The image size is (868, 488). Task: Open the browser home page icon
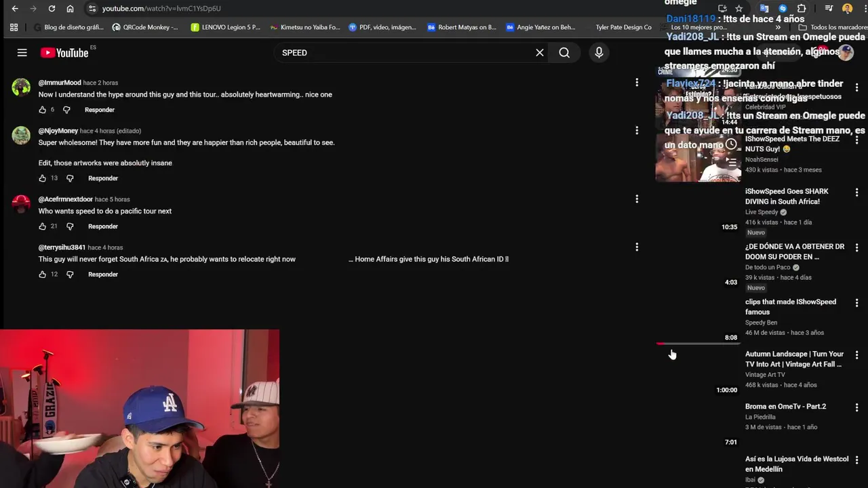(x=70, y=8)
